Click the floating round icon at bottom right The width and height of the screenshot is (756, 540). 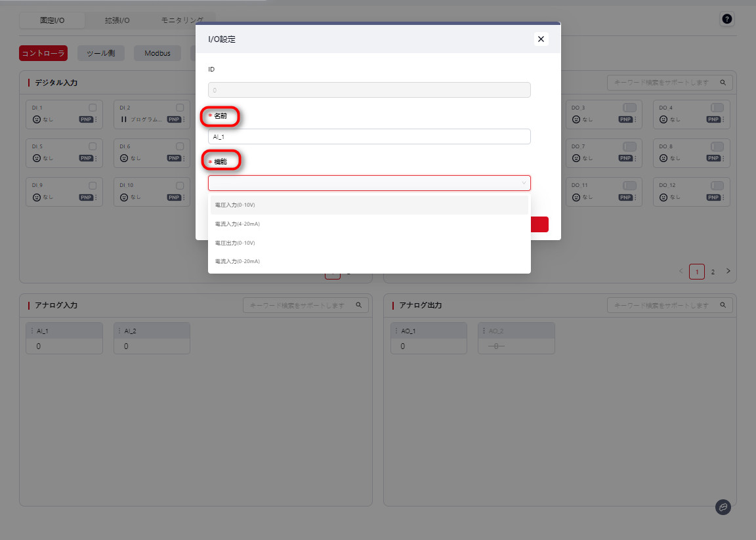(723, 507)
